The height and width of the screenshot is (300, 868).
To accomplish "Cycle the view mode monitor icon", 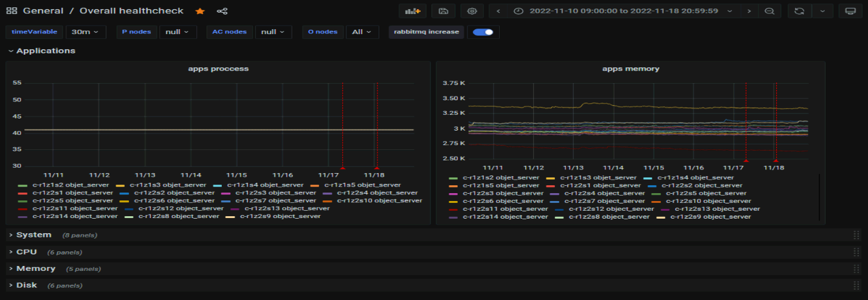I will coord(850,11).
